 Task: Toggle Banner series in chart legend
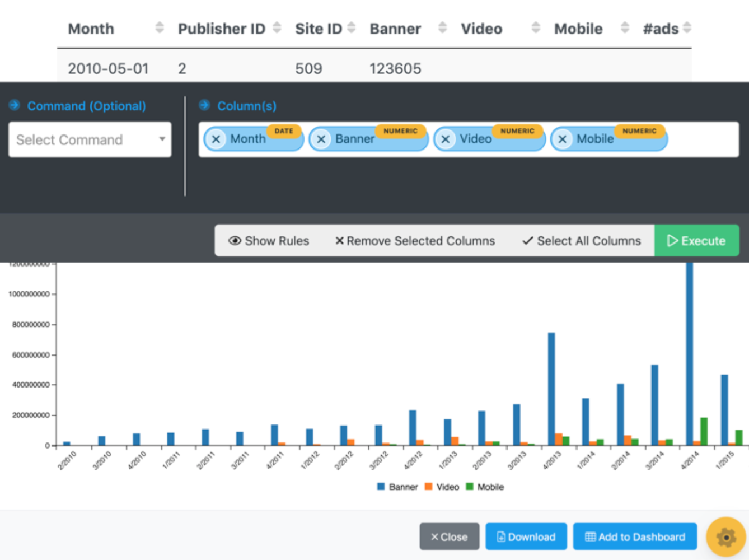click(397, 487)
